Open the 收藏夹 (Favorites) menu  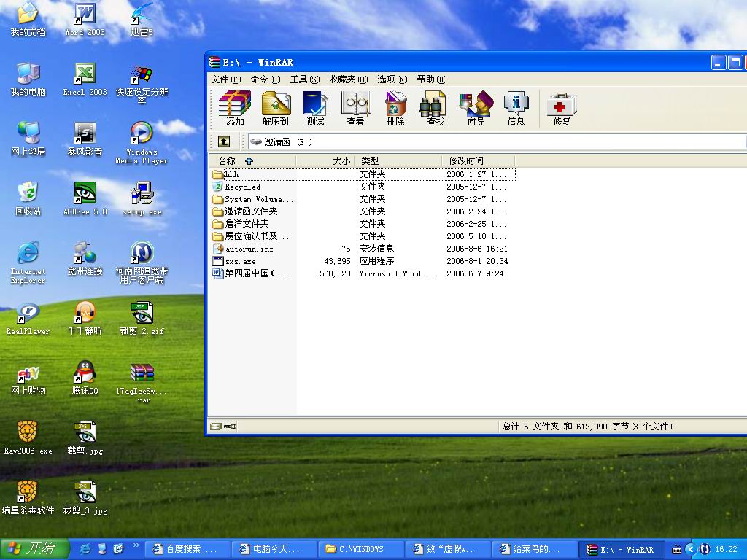348,79
